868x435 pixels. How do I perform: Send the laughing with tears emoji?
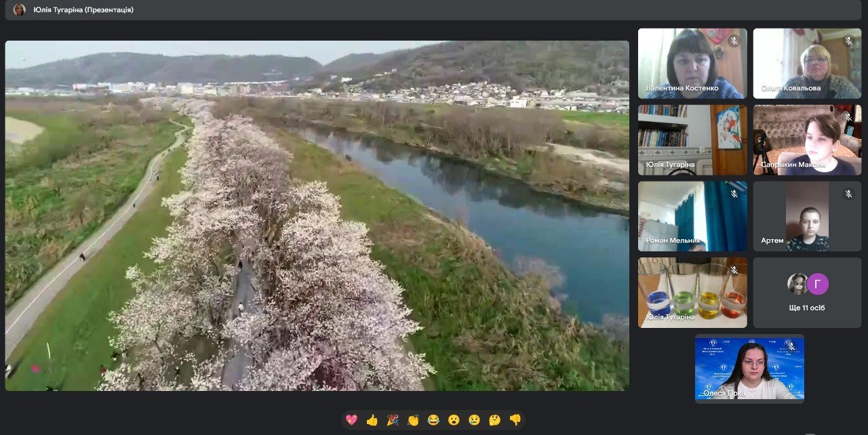coord(433,420)
